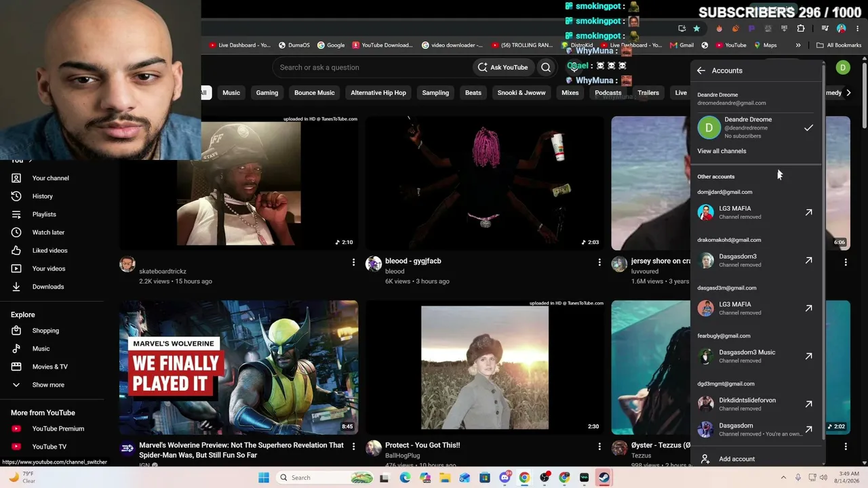The width and height of the screenshot is (868, 488).
Task: Open Steam from the taskbar
Action: click(x=604, y=478)
